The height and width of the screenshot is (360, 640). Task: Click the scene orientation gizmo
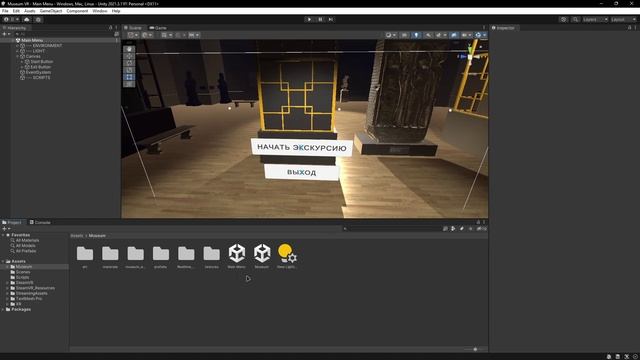470,55
